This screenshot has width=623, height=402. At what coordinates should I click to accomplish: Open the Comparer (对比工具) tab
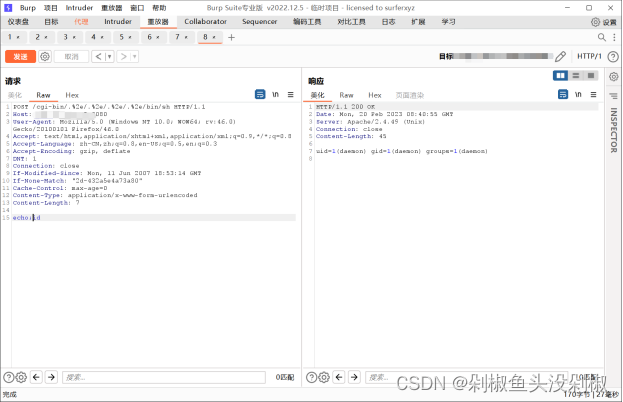pos(352,22)
